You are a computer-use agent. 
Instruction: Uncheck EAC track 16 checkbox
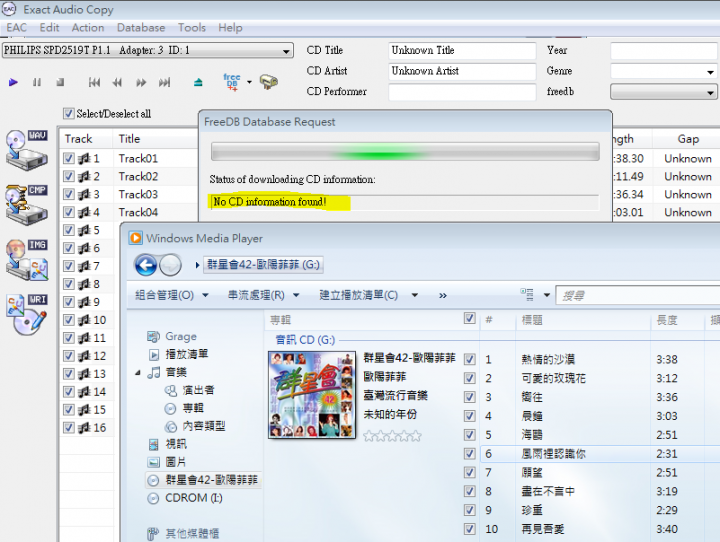coord(69,428)
